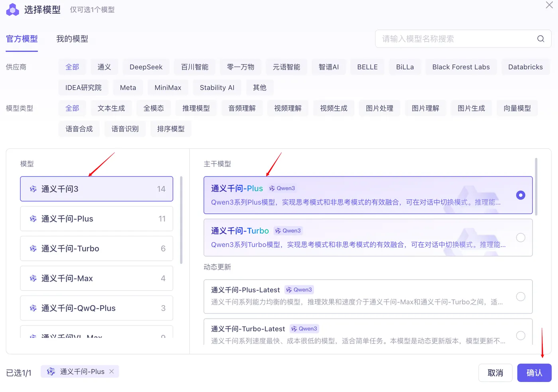Click the model cards panel scrollbar
558x392 pixels.
click(x=536, y=186)
